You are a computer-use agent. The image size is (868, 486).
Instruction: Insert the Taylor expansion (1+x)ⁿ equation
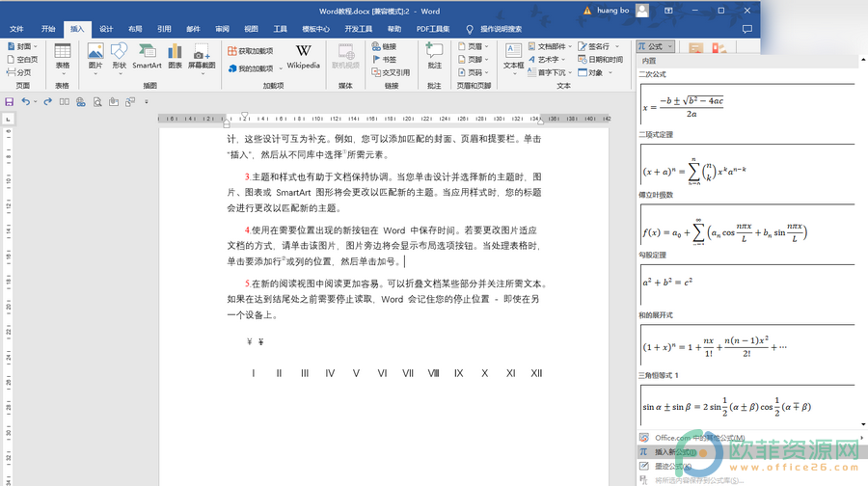747,345
